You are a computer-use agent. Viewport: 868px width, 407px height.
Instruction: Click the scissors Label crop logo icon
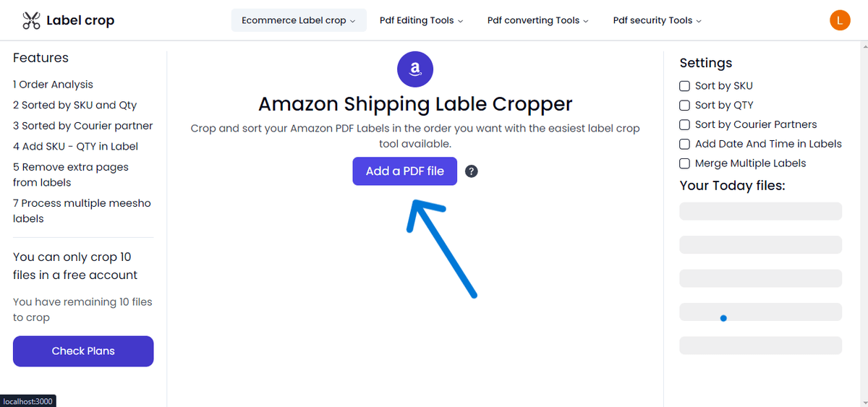point(31,20)
